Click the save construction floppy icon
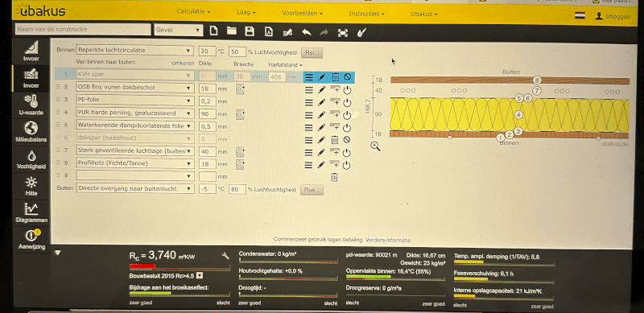The height and width of the screenshot is (313, 644). click(249, 31)
